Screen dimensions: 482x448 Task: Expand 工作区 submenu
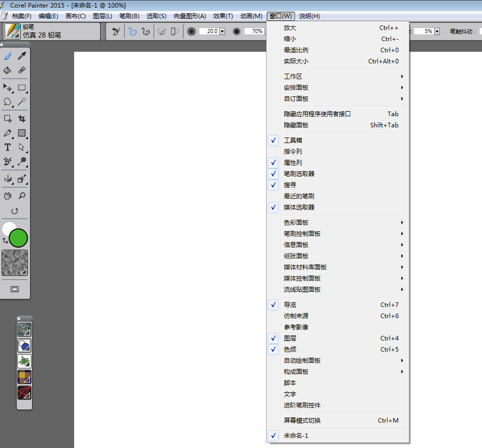pyautogui.click(x=338, y=77)
